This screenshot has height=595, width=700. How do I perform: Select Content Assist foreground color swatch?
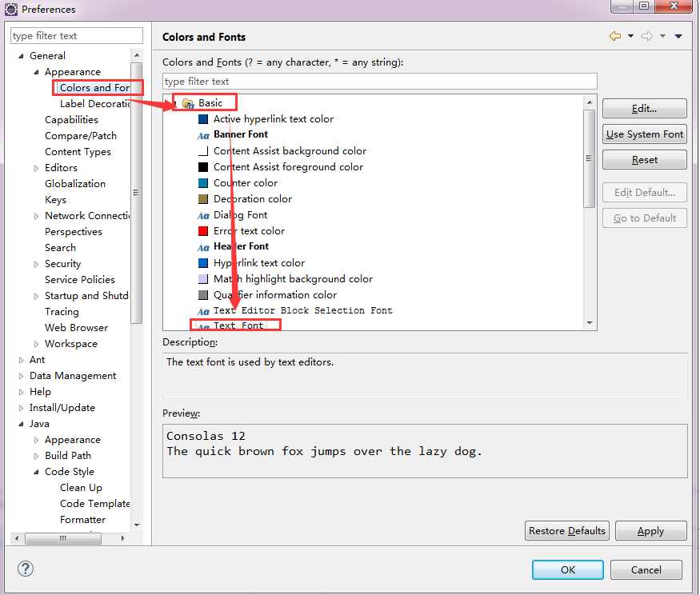pyautogui.click(x=203, y=167)
